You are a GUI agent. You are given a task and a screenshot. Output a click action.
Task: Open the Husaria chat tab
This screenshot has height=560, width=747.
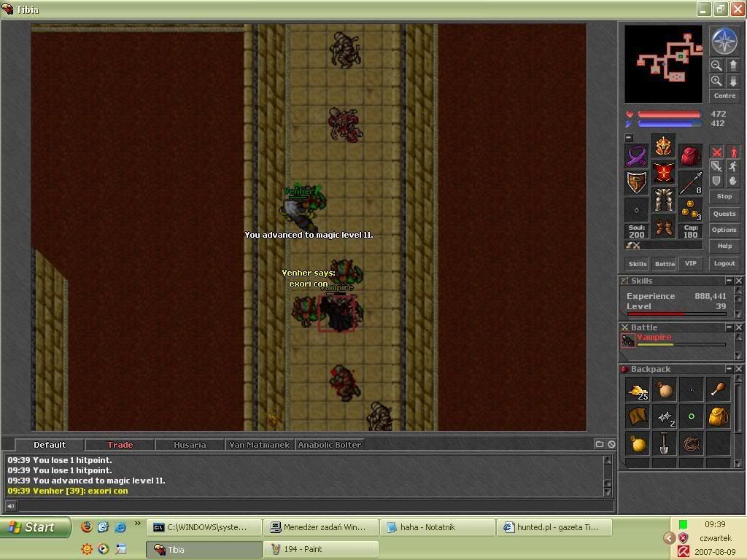click(190, 445)
